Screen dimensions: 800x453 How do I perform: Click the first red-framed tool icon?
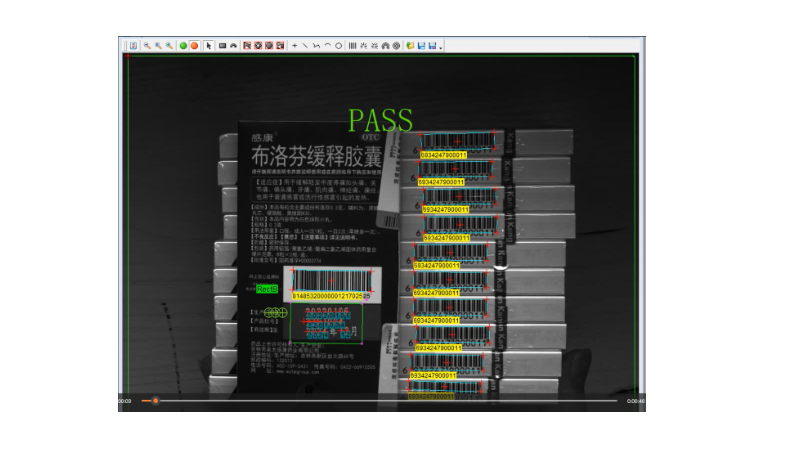click(247, 46)
